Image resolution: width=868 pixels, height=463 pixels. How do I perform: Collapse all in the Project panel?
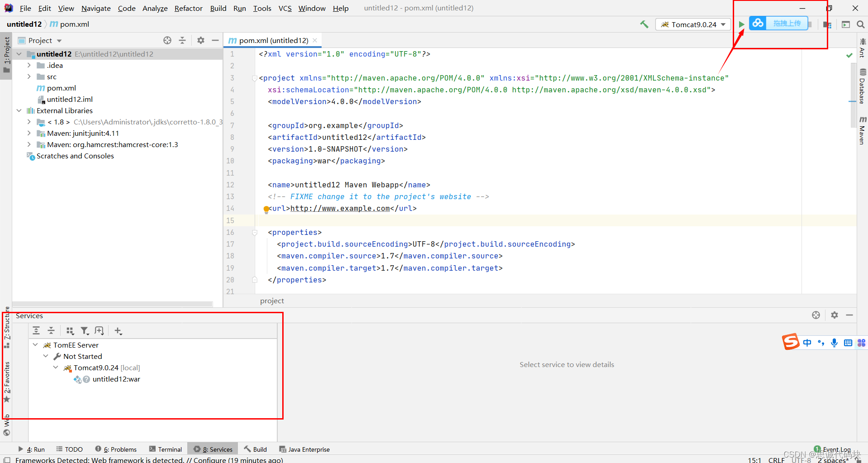(182, 40)
